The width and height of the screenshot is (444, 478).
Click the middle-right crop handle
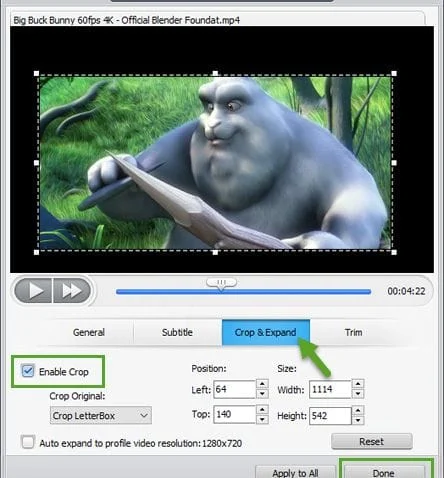pyautogui.click(x=394, y=163)
